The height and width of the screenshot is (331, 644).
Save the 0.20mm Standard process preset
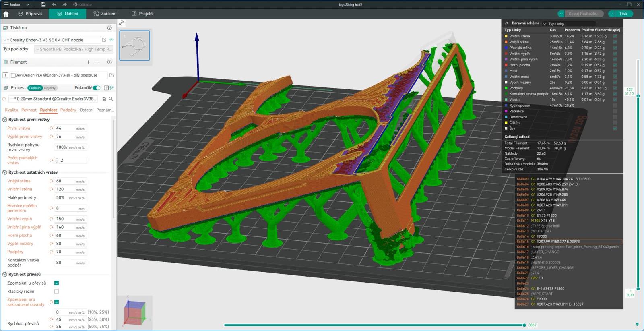(x=104, y=99)
